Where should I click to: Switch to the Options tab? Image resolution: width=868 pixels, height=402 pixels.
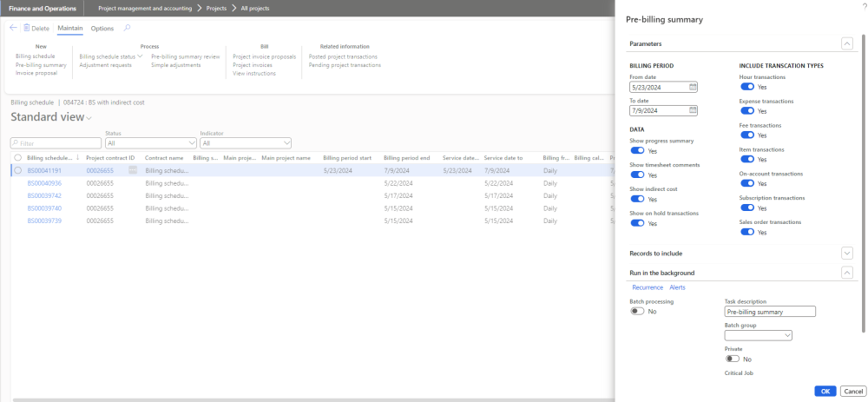click(102, 29)
